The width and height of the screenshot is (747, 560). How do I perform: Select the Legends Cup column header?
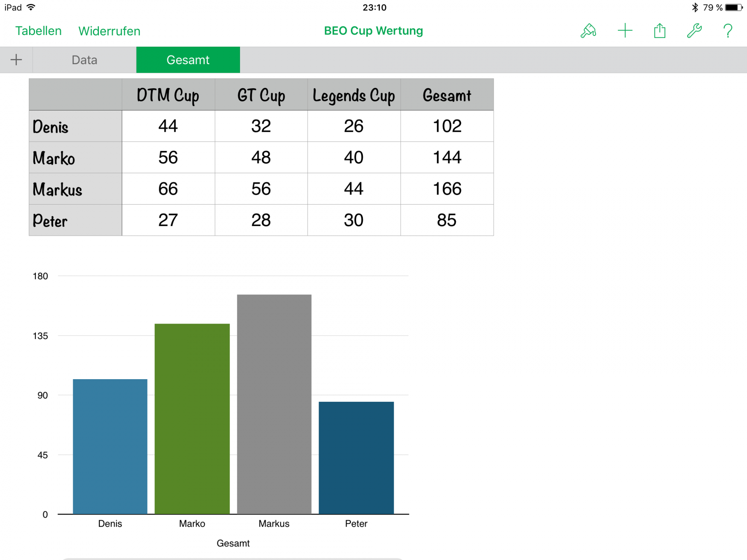(x=354, y=95)
